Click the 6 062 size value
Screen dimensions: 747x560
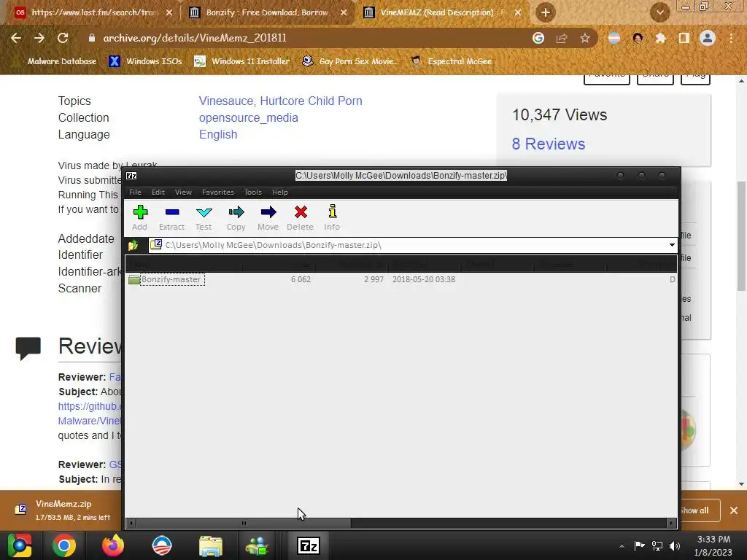click(x=301, y=279)
